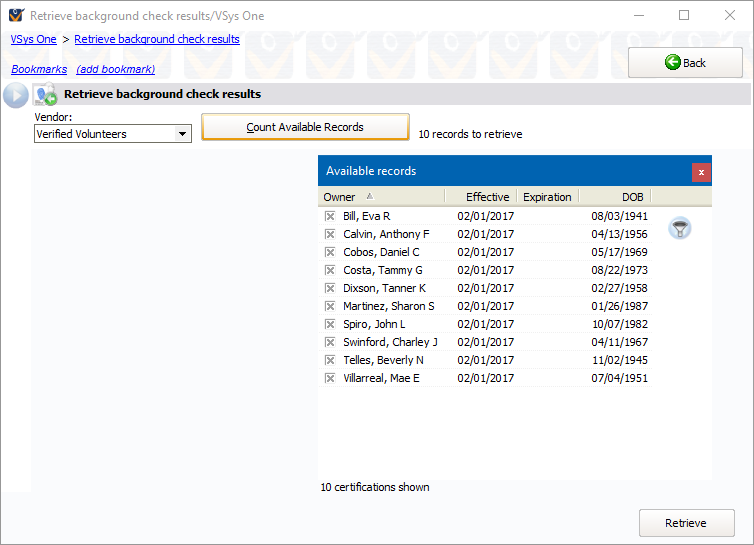Click the Retrieve button
Screen dimensions: 754x545
tap(686, 523)
